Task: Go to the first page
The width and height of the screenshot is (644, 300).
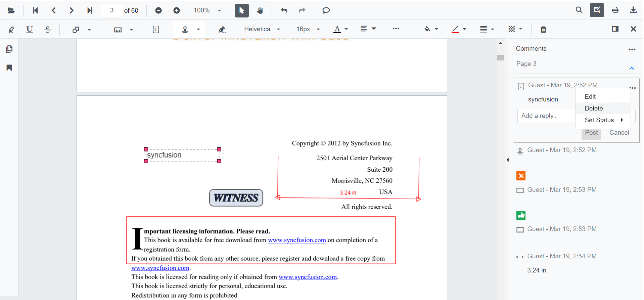Action: [35, 10]
